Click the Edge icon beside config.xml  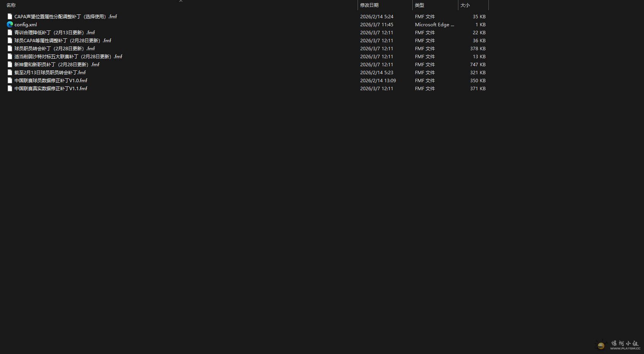10,24
